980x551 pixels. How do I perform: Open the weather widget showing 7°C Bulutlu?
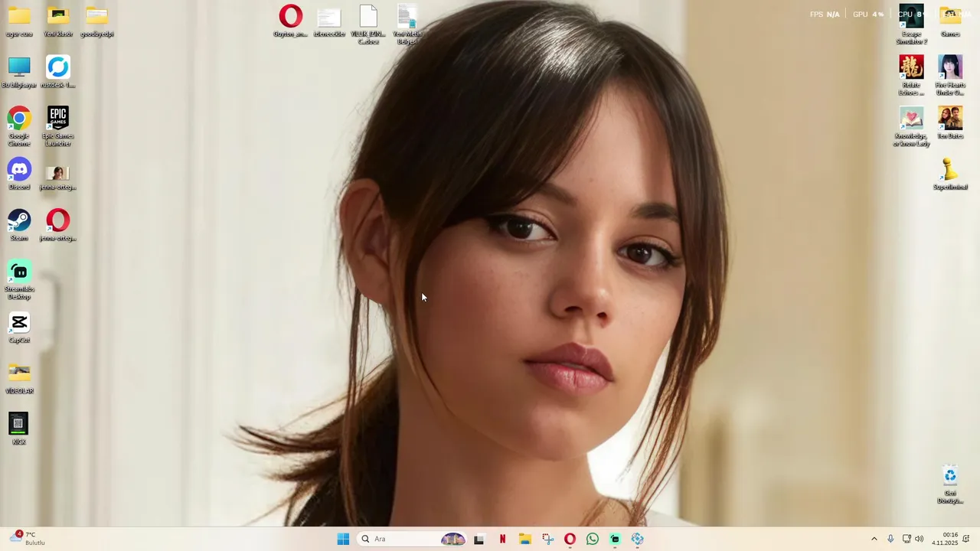28,539
